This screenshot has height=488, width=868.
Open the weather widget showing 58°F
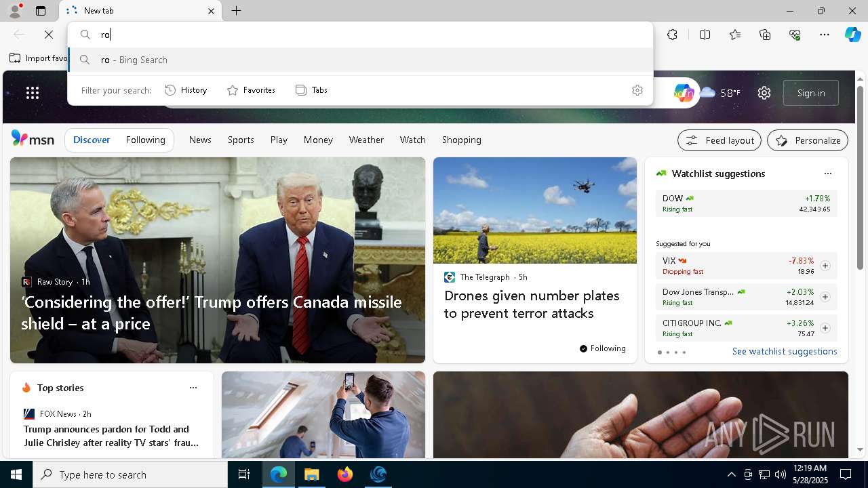tap(720, 93)
